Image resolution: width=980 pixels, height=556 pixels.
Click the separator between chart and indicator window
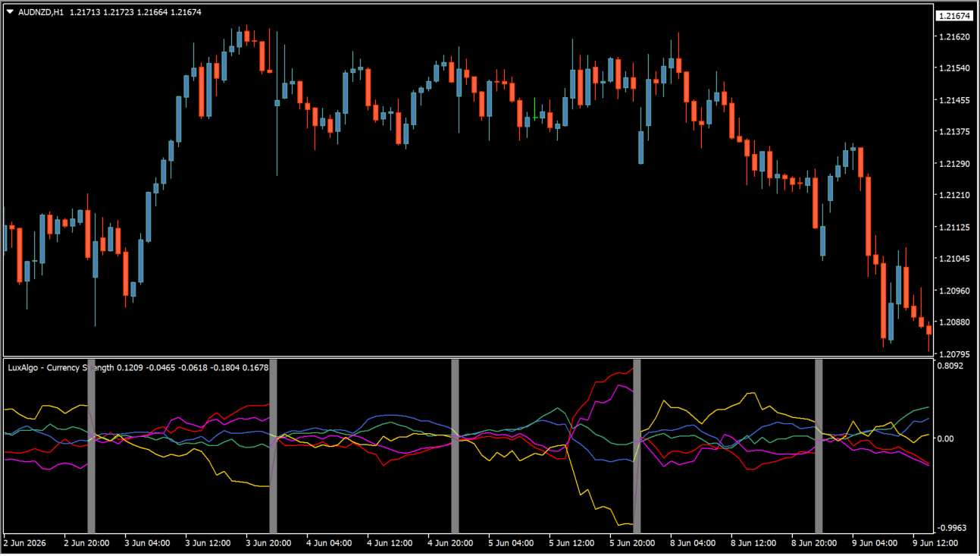click(468, 357)
